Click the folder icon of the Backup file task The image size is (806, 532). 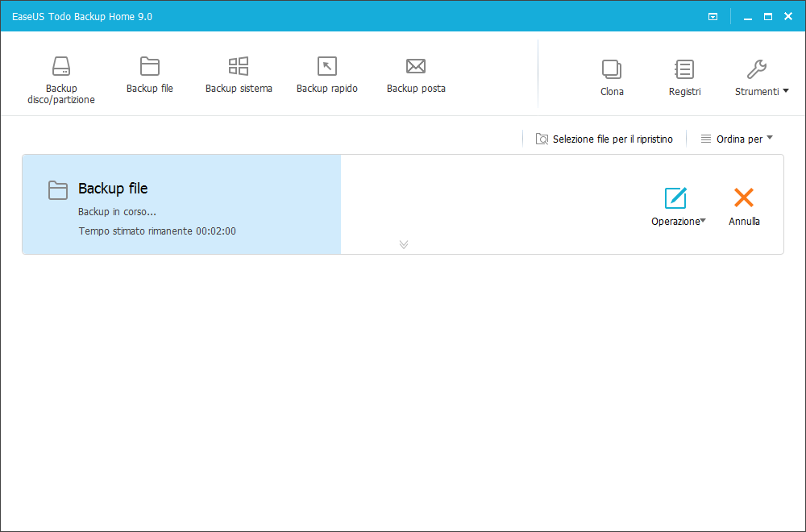(57, 190)
